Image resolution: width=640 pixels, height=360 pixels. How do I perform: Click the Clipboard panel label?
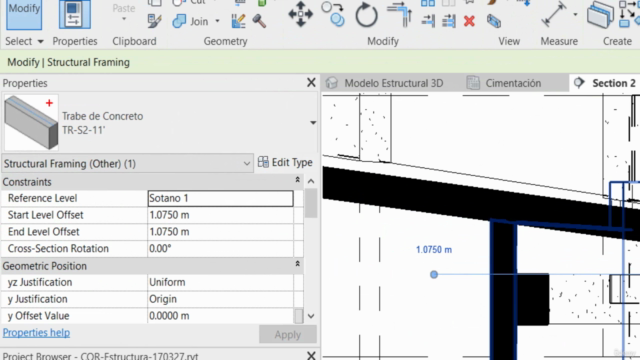pyautogui.click(x=134, y=41)
